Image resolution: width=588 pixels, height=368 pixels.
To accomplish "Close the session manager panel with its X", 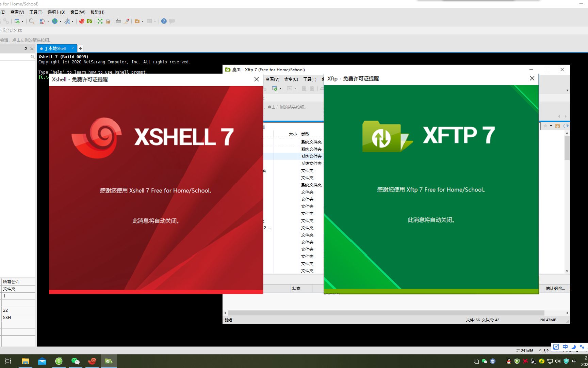I will pyautogui.click(x=32, y=49).
